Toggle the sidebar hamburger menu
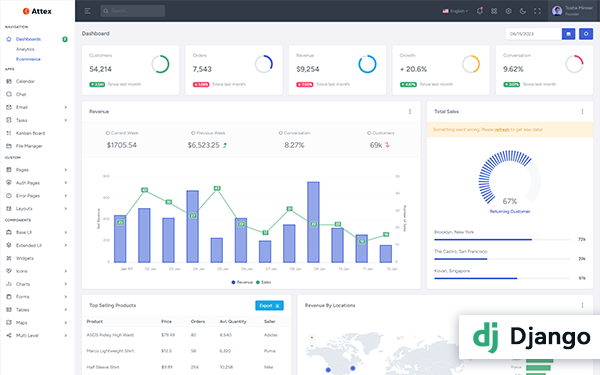This screenshot has height=375, width=600. coord(88,11)
